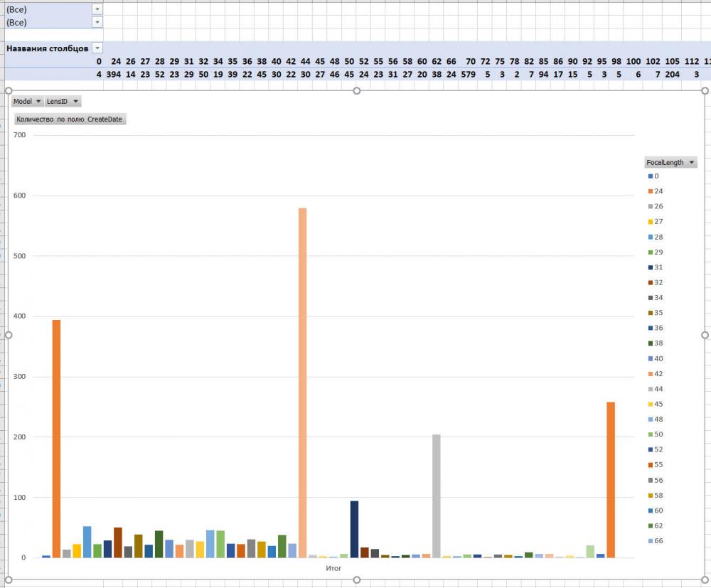Select the column header cell 85
Image resolution: width=711 pixels, height=588 pixels.
[x=543, y=61]
